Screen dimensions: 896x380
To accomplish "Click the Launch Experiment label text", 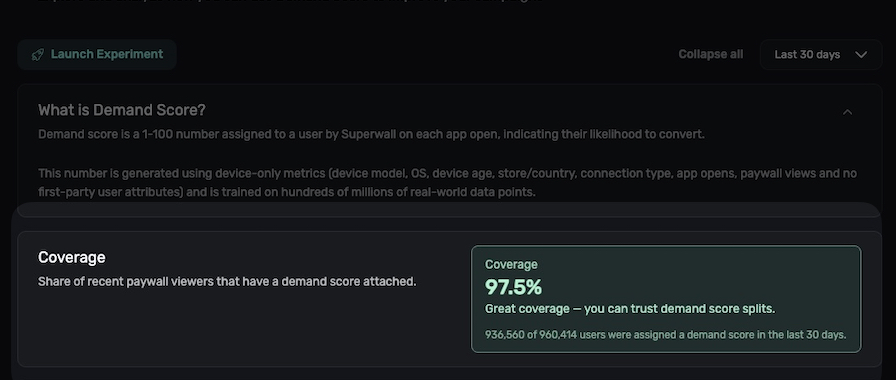I will [x=107, y=54].
